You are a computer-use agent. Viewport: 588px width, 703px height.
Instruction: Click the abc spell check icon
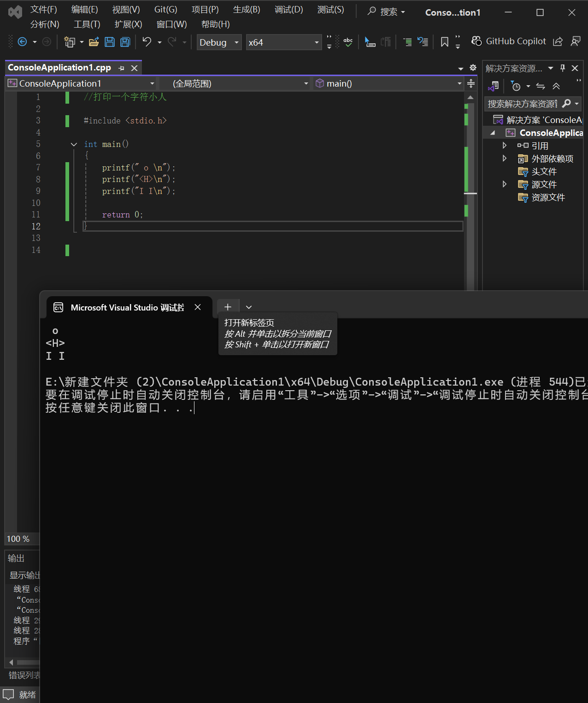point(348,42)
